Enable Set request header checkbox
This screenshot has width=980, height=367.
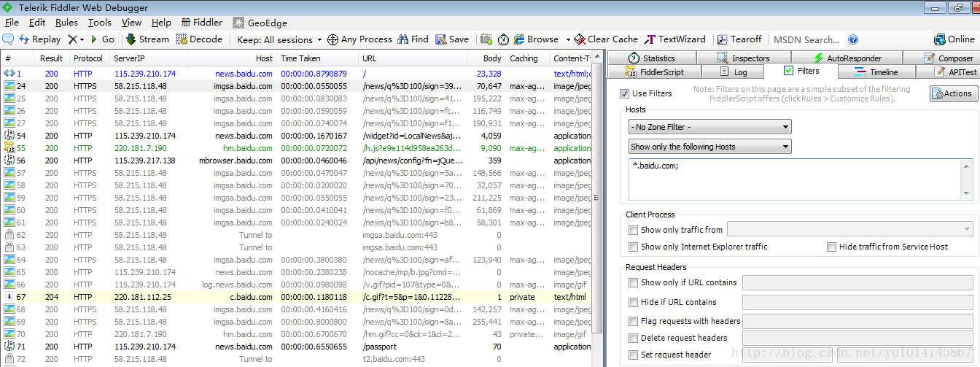click(x=633, y=355)
